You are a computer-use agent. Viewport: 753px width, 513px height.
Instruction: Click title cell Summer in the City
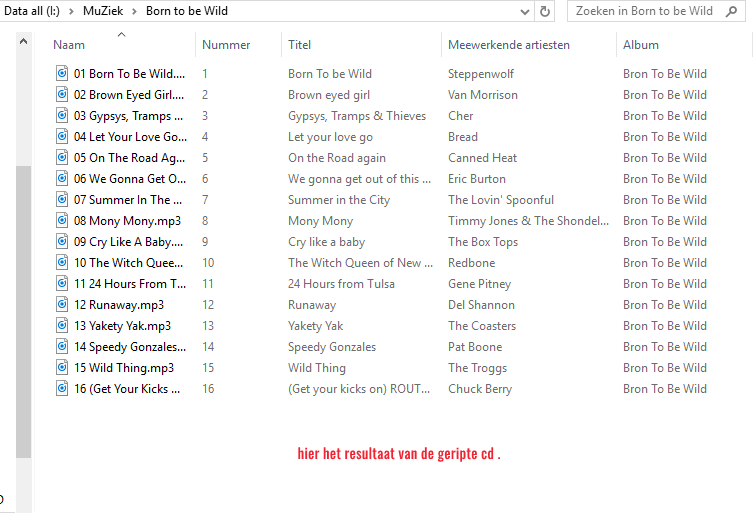339,200
